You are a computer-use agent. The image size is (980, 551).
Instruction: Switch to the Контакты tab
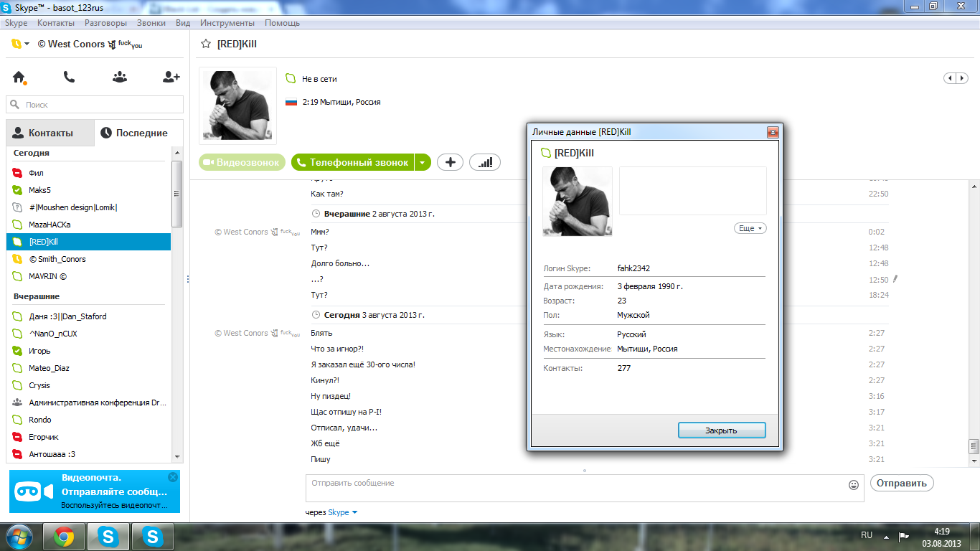coord(50,133)
